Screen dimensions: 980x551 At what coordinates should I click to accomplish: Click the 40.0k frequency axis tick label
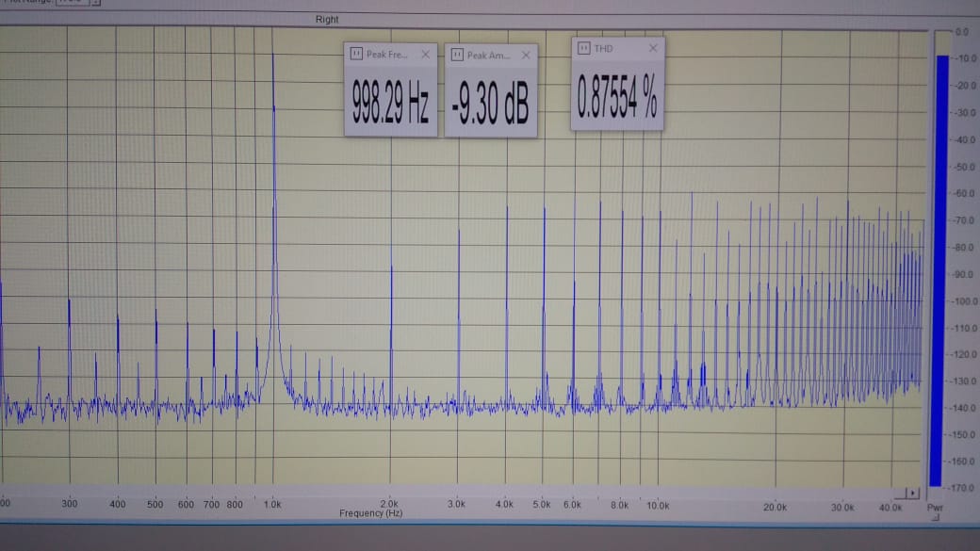tap(890, 508)
